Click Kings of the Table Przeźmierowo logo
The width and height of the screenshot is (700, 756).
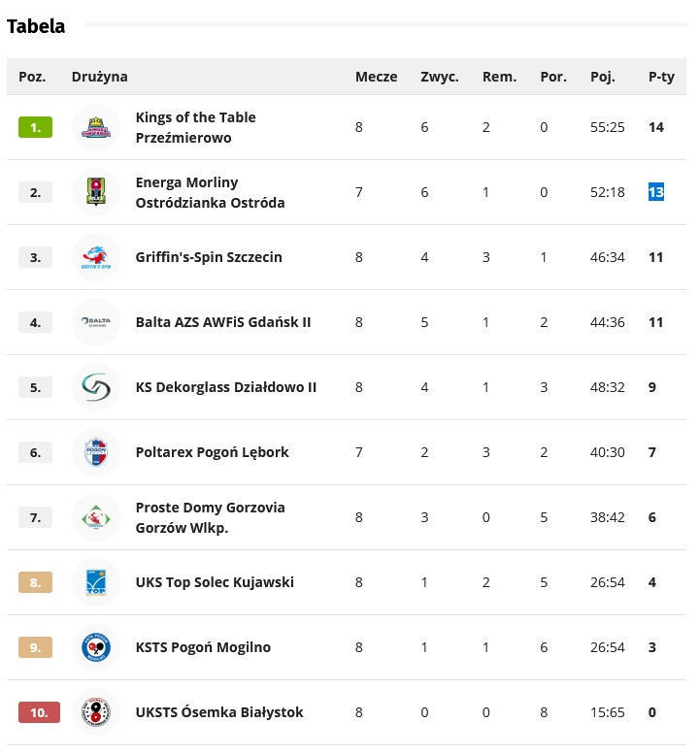(x=96, y=127)
